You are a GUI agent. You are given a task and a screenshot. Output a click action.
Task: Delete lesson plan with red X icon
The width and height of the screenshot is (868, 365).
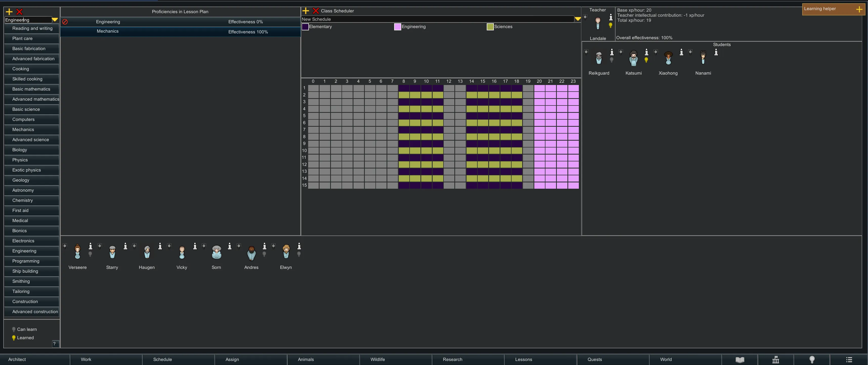[x=19, y=12]
